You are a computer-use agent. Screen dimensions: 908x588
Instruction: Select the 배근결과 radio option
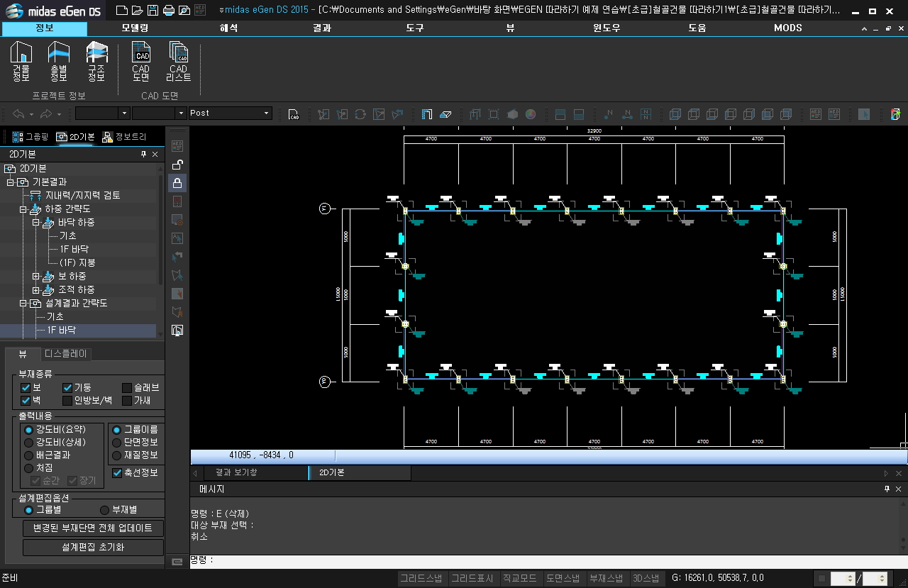[29, 455]
